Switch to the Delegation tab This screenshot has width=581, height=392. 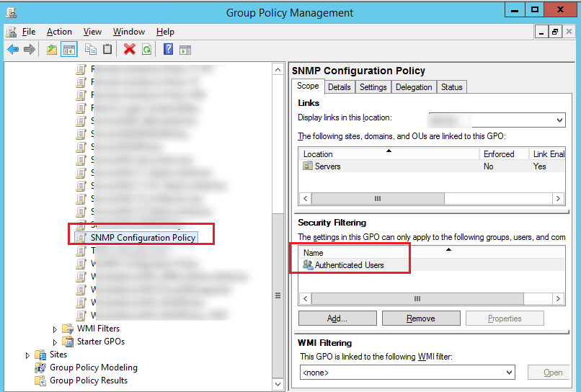(414, 87)
